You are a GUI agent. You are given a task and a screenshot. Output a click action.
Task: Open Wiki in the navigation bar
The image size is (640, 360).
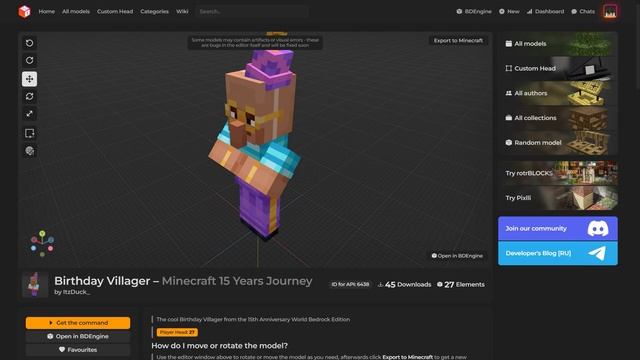click(182, 11)
